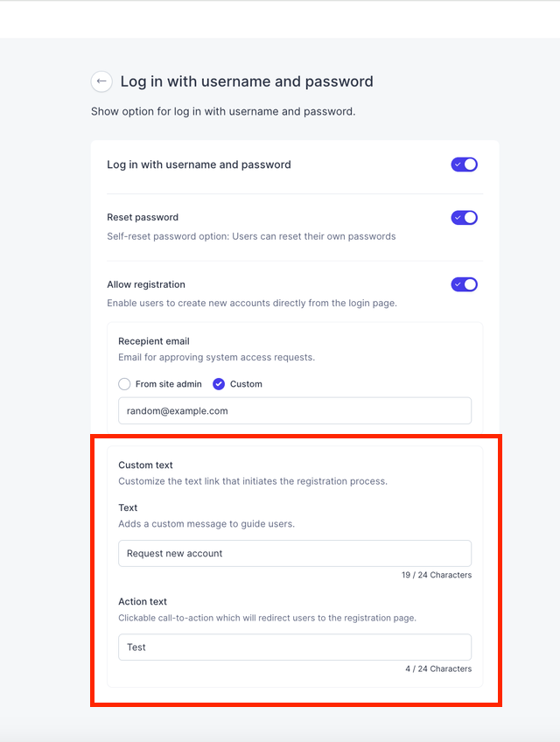Select the From site admin radio option
The width and height of the screenshot is (560, 742).
click(x=124, y=384)
